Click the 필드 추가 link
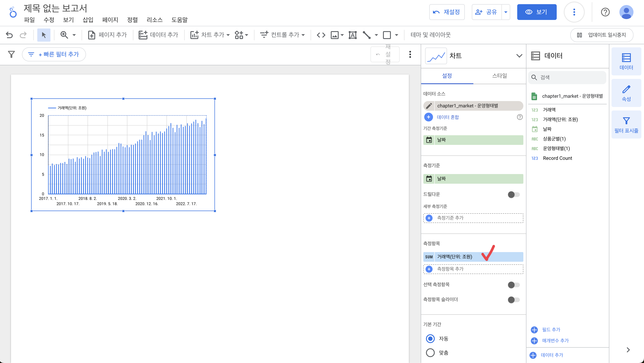The image size is (644, 363). (x=551, y=329)
